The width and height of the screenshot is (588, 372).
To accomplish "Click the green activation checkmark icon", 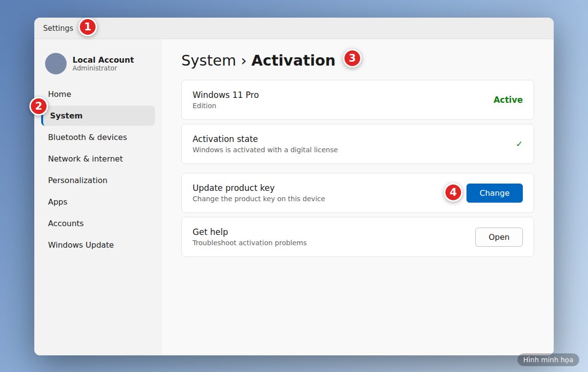I will [x=519, y=144].
